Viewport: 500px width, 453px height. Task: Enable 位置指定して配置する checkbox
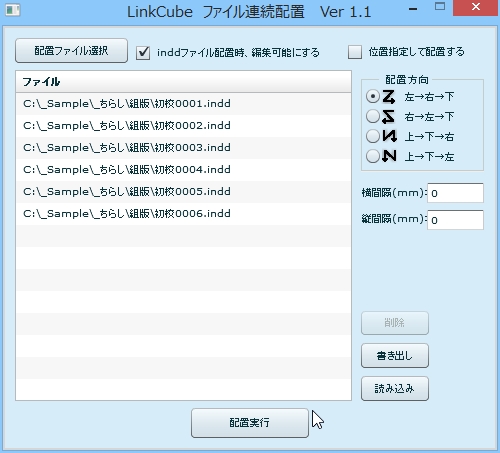tap(355, 52)
